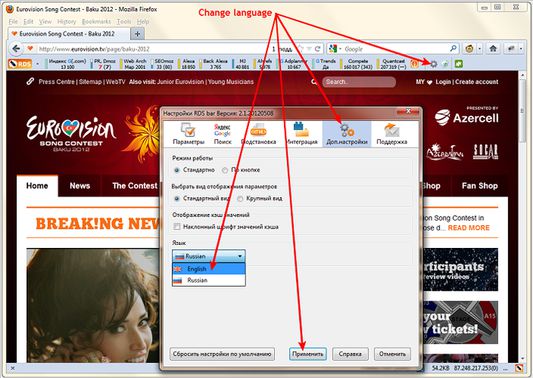
Task: Click the green RDS bar icon after the gear
Action: click(x=458, y=64)
